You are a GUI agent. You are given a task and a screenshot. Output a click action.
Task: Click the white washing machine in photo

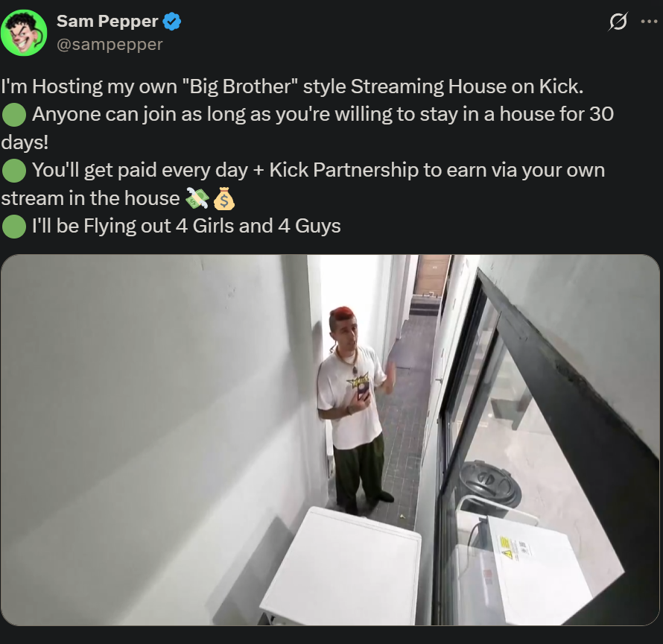[x=341, y=566]
